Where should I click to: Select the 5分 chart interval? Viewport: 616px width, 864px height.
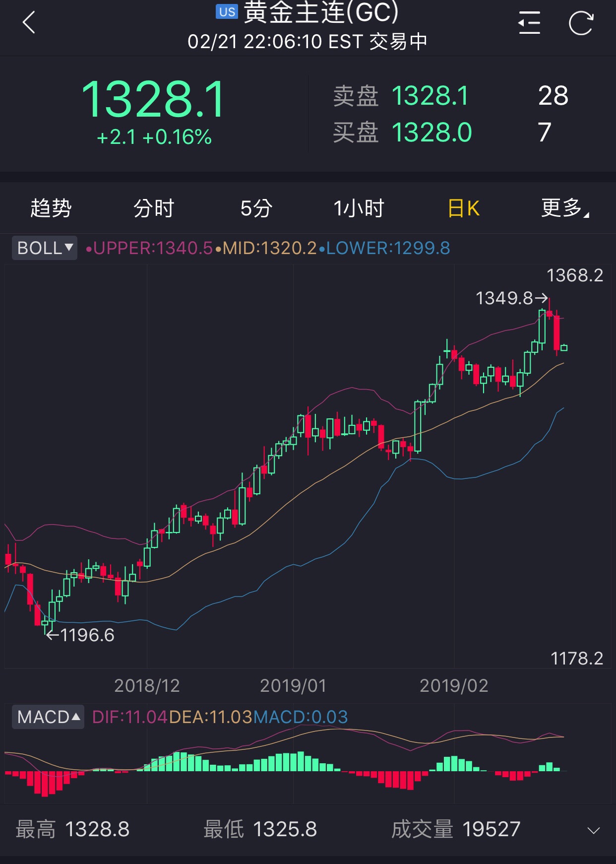point(256,208)
